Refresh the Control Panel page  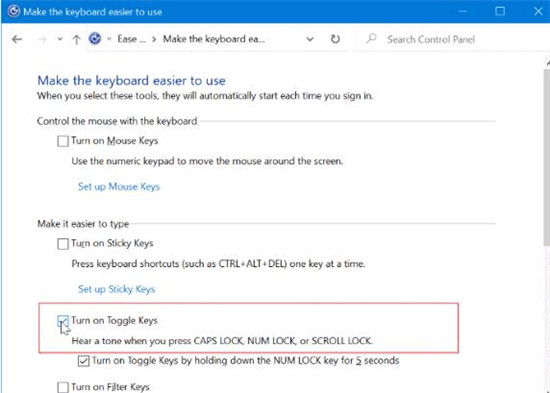click(x=335, y=39)
